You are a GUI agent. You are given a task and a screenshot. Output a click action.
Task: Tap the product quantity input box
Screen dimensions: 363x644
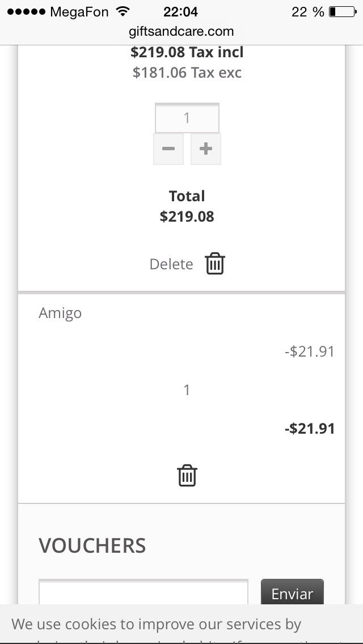pyautogui.click(x=187, y=118)
